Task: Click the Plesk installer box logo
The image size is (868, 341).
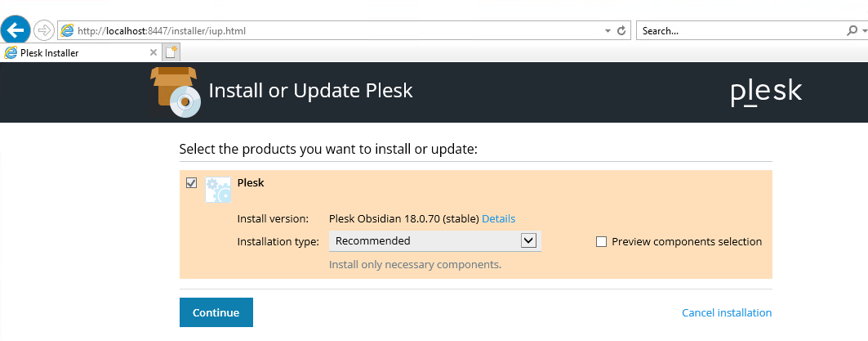Action: pyautogui.click(x=176, y=92)
